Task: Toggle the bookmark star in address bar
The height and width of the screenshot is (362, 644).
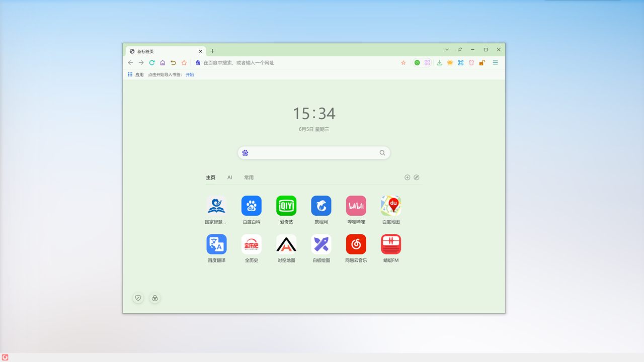Action: pyautogui.click(x=403, y=62)
